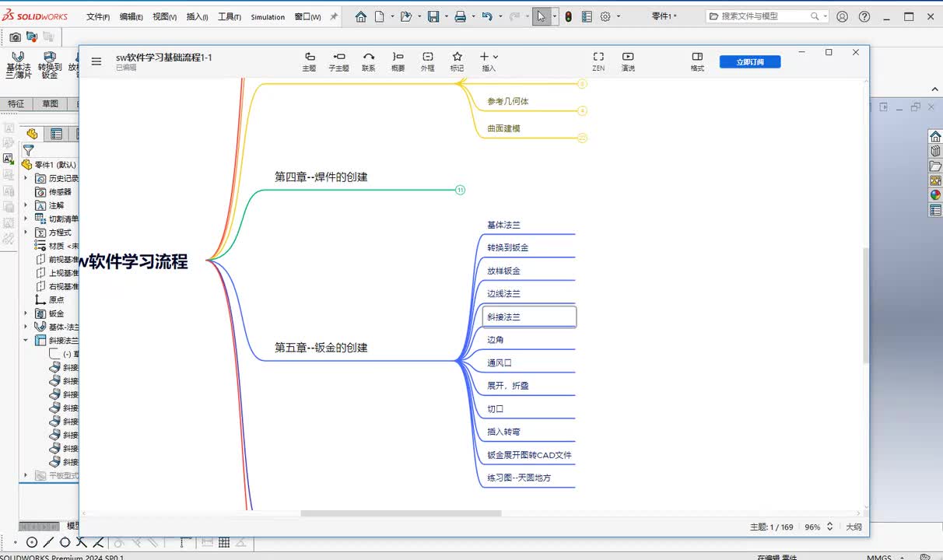Open the 工具 menu in SolidWorks
The width and height of the screenshot is (943, 560).
click(x=229, y=16)
